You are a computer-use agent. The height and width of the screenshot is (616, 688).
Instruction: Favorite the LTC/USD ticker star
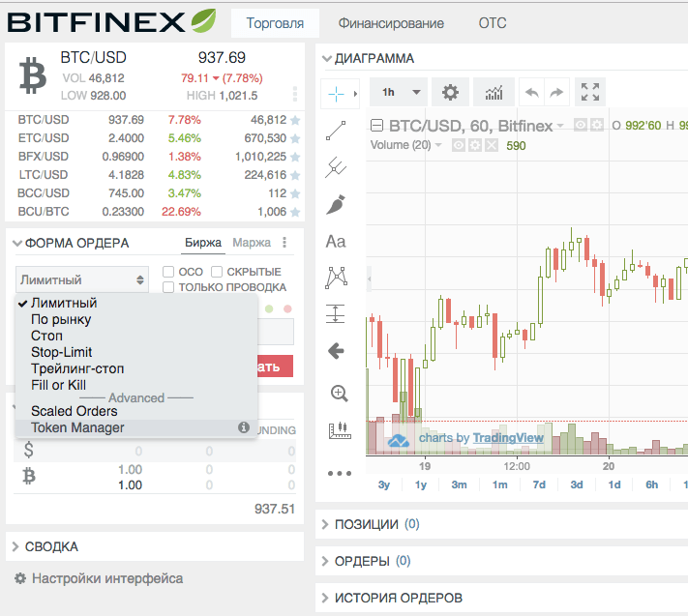[295, 175]
